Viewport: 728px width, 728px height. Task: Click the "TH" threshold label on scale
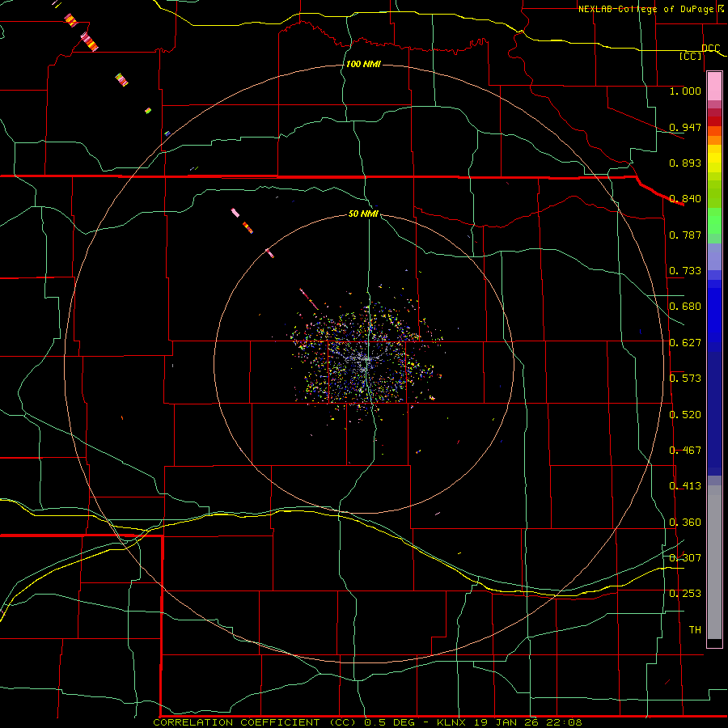pyautogui.click(x=695, y=630)
